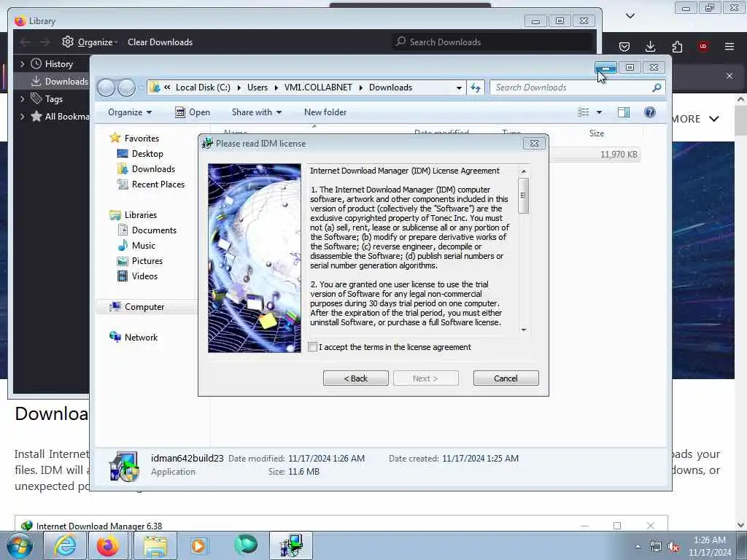Click Open in Explorer toolbar

193,112
